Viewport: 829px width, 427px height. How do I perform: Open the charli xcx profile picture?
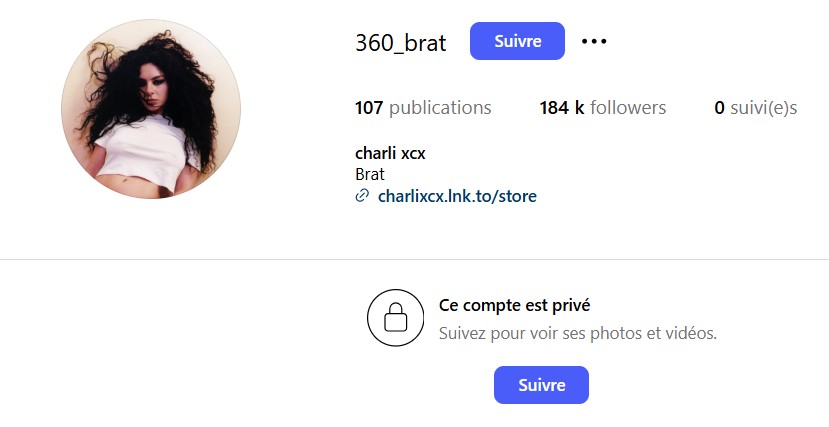tap(151, 109)
